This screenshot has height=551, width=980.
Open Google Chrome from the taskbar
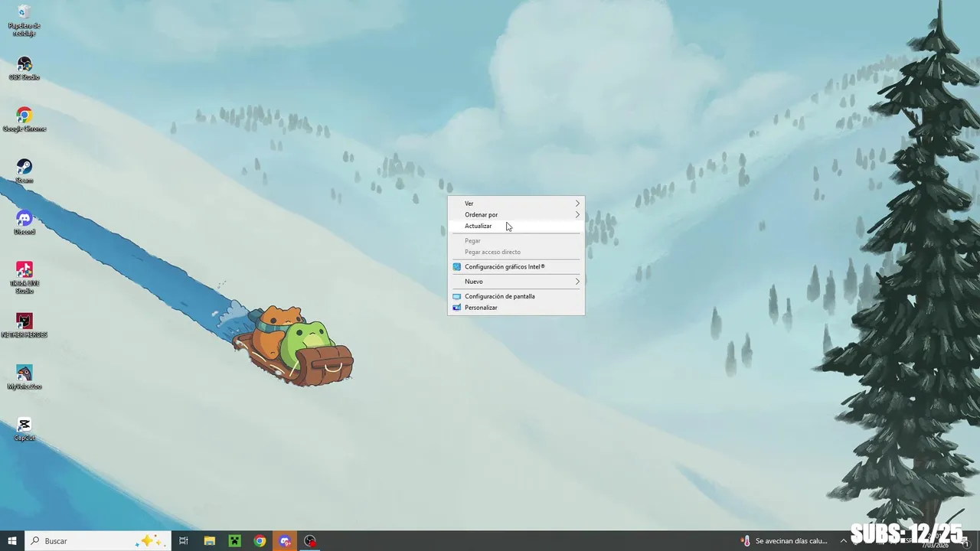[260, 541]
